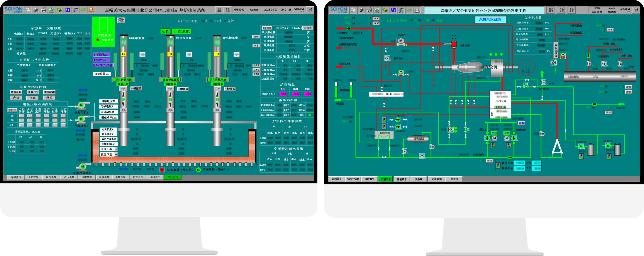Toggle 1# 上抱紧开 jog control box

pos(22,116)
